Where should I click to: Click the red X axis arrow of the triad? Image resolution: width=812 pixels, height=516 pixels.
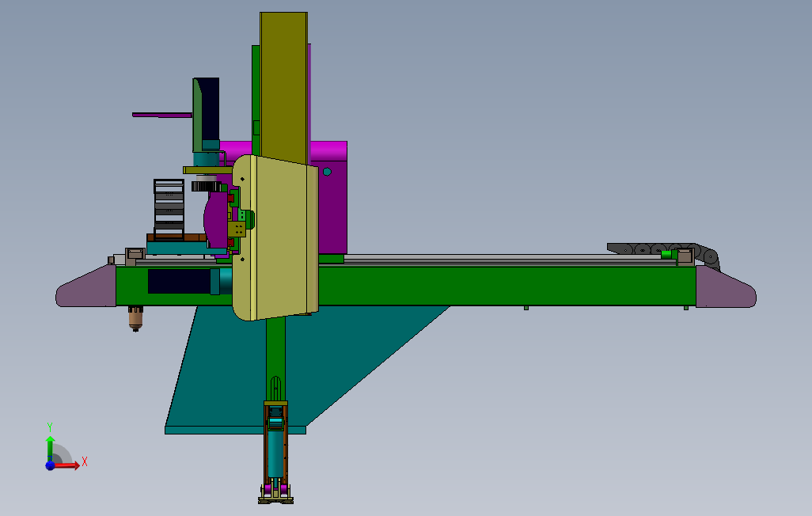[68, 465]
